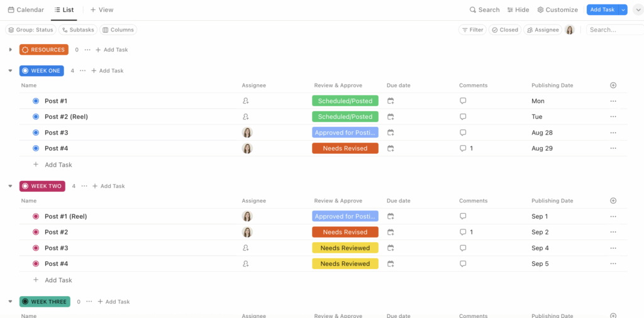
Task: Open WEEK ONE group ellipsis menu
Action: [83, 70]
